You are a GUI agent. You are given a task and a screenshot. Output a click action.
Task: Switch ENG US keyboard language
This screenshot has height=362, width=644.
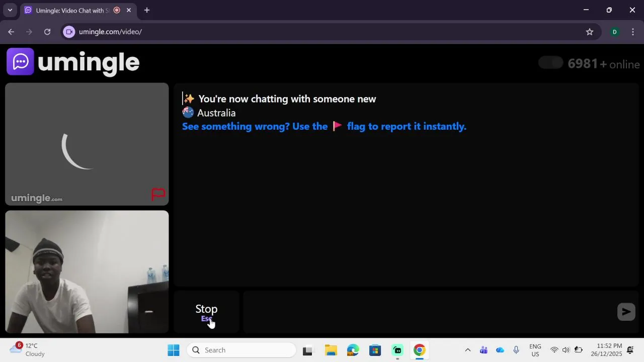[x=535, y=350]
